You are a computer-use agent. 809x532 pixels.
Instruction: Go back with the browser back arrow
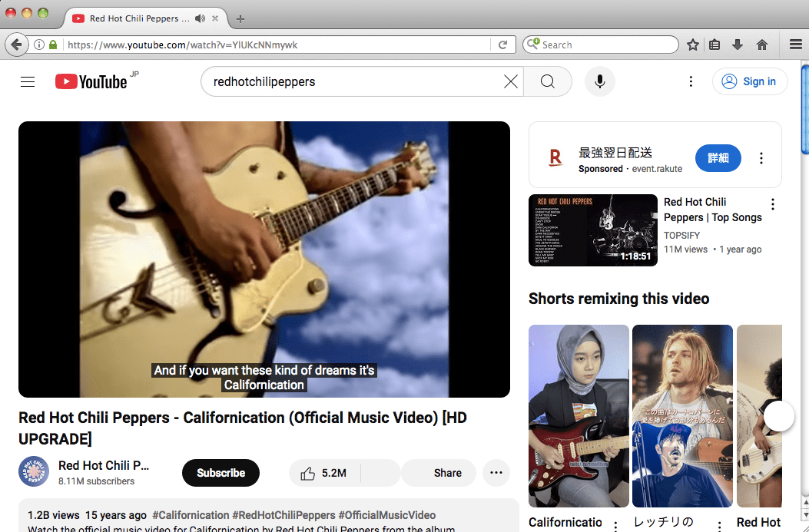[16, 45]
